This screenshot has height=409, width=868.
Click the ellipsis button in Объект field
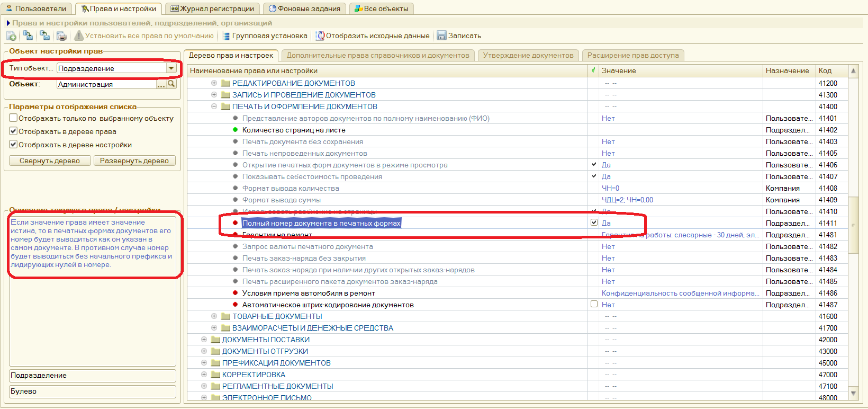pos(161,84)
